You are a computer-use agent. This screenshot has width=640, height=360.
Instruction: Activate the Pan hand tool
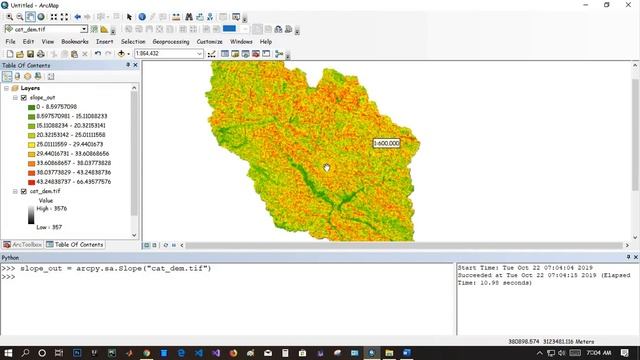(30, 17)
